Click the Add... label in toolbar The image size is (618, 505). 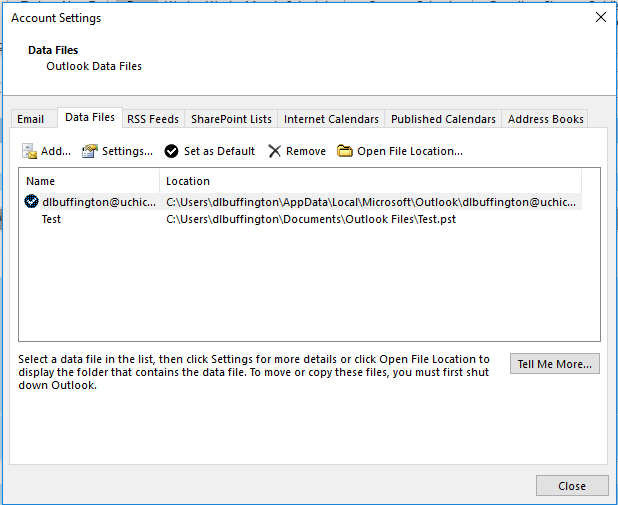pyautogui.click(x=56, y=151)
